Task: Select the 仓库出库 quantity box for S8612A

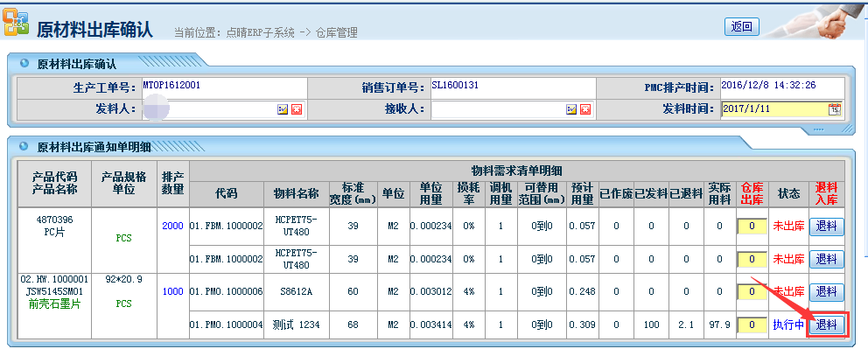Action: click(x=752, y=291)
